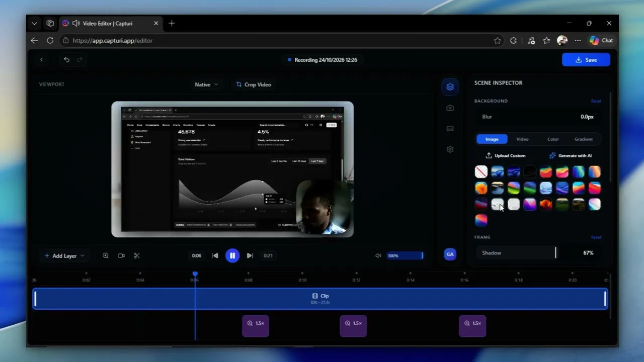
Task: Pause playback with the blue button
Action: point(232,255)
